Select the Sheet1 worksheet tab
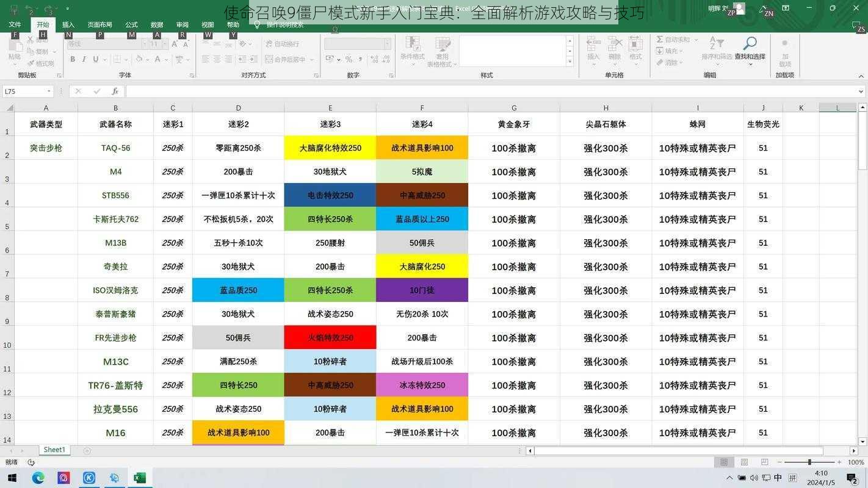The height and width of the screenshot is (488, 868). click(54, 450)
